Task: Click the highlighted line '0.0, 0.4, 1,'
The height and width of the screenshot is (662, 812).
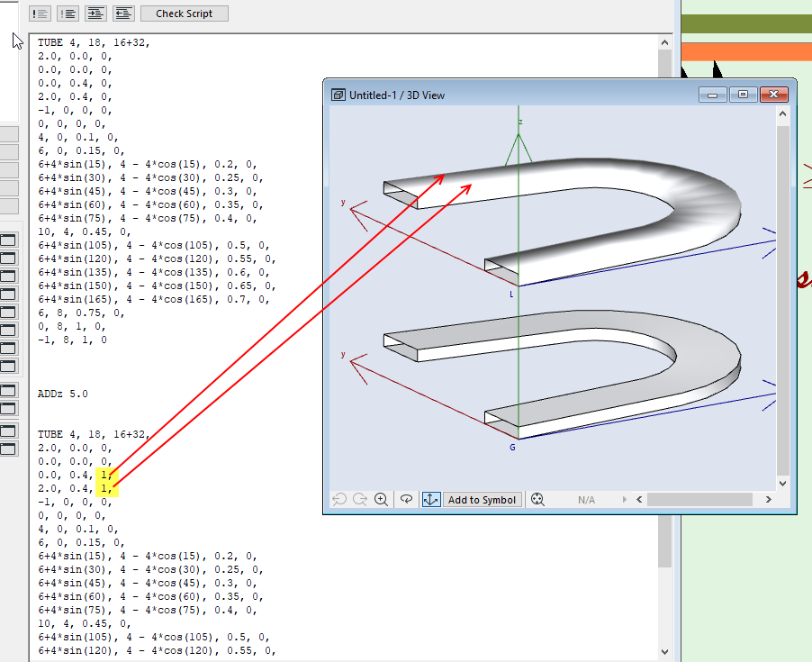Action: [x=75, y=475]
